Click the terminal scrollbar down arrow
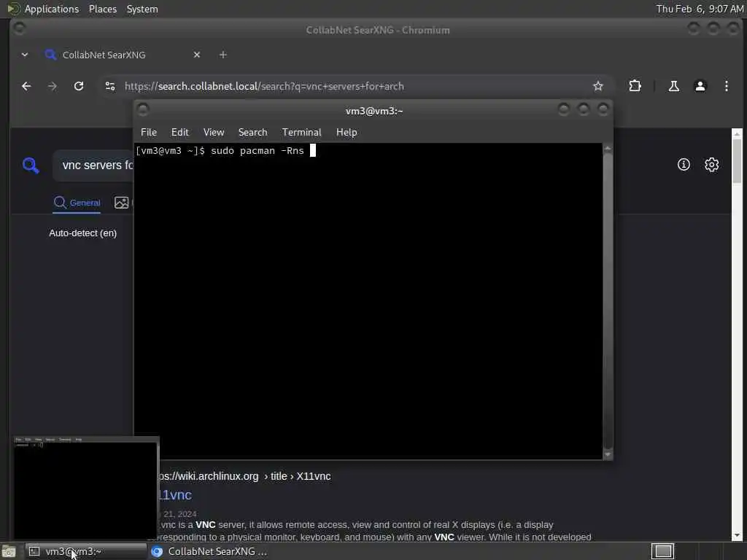747x560 pixels. (608, 455)
